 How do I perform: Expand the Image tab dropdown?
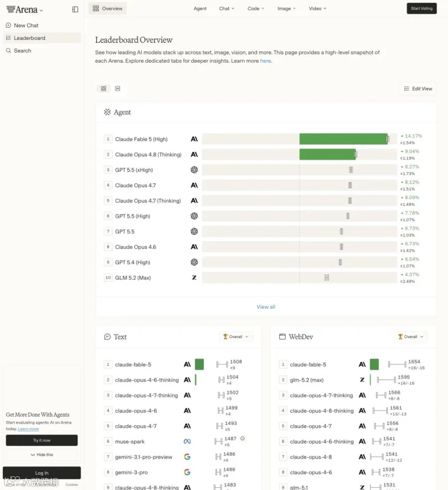pos(287,8)
